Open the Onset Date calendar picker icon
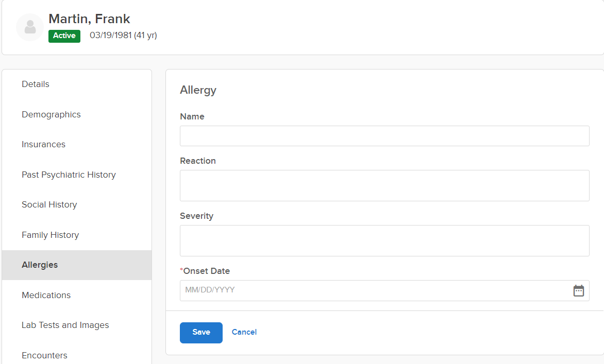Viewport: 604px width, 364px height. (579, 290)
